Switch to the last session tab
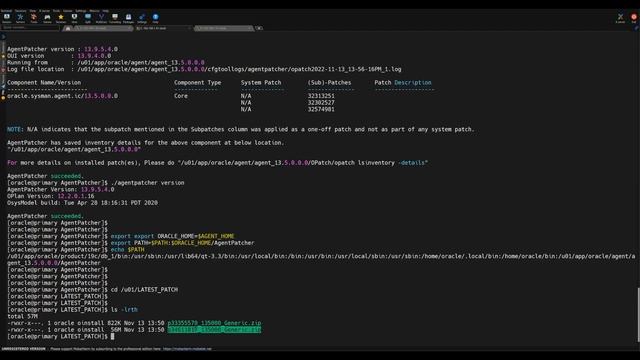The width and height of the screenshot is (640, 360). tap(223, 28)
